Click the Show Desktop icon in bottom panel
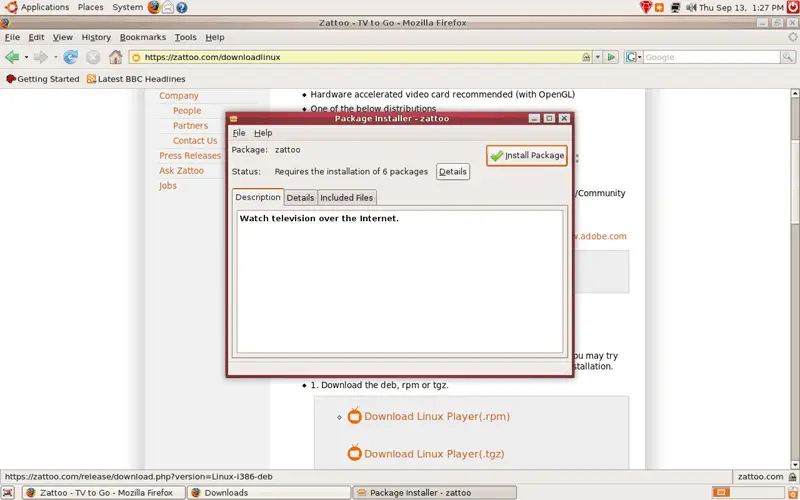The height and width of the screenshot is (500, 800). pos(8,493)
